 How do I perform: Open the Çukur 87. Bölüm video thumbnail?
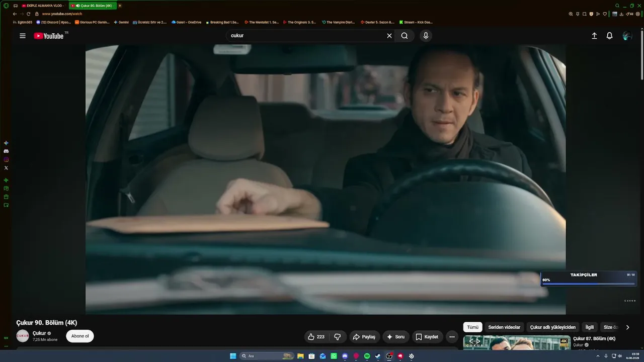[x=517, y=342]
